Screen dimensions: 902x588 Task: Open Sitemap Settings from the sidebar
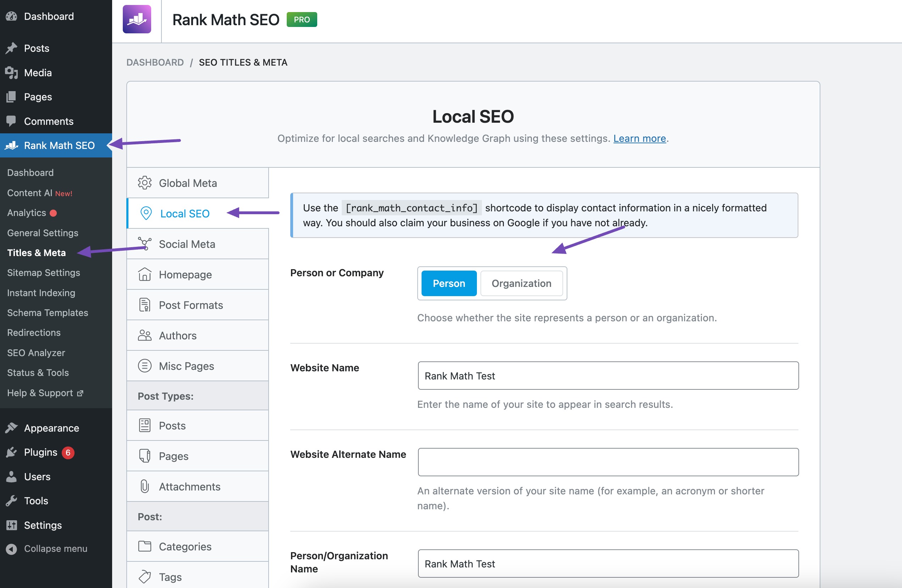point(44,272)
